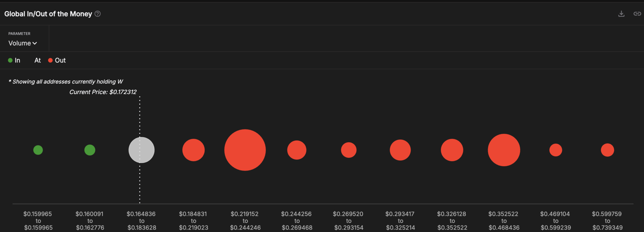Select the largest red bubble above the $0.219152 range
The width and height of the screenshot is (644, 232).
click(245, 150)
